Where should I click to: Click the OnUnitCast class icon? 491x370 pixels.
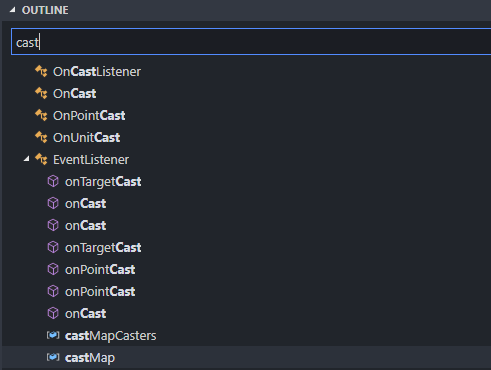pos(41,137)
